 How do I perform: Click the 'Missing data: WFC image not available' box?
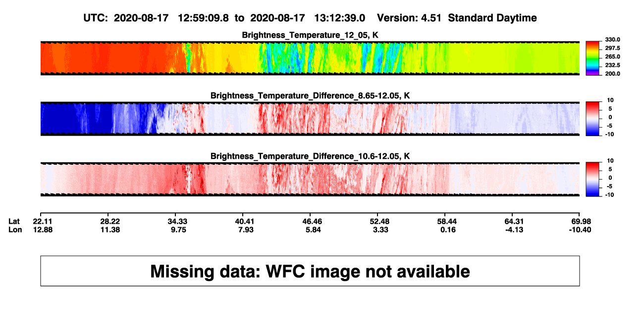click(310, 271)
